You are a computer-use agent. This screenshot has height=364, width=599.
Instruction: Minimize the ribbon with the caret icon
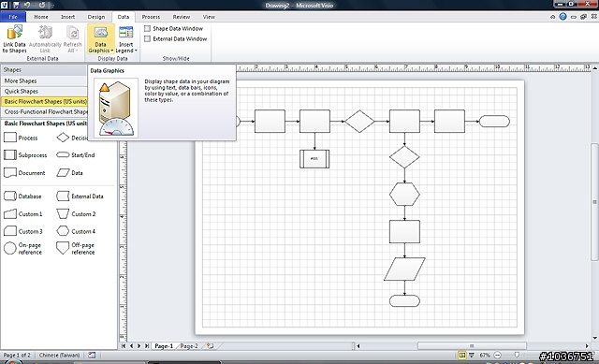(x=553, y=17)
